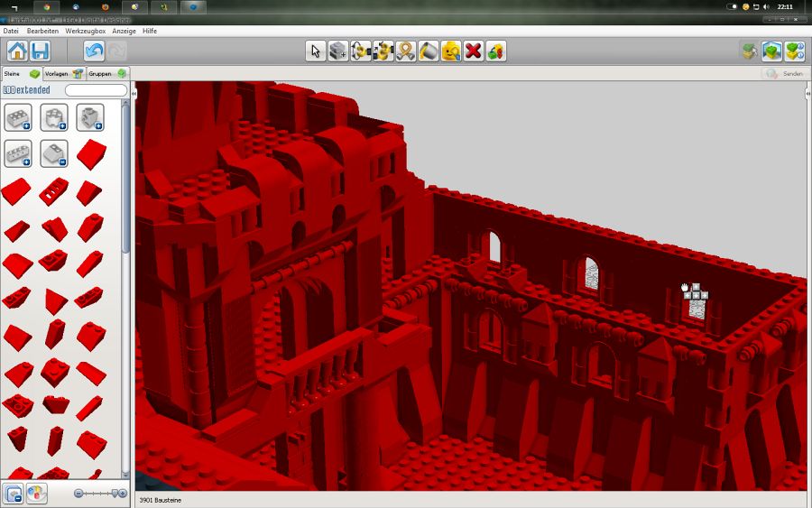The width and height of the screenshot is (812, 508).
Task: Collapse the open slope brick category
Action: [54, 153]
